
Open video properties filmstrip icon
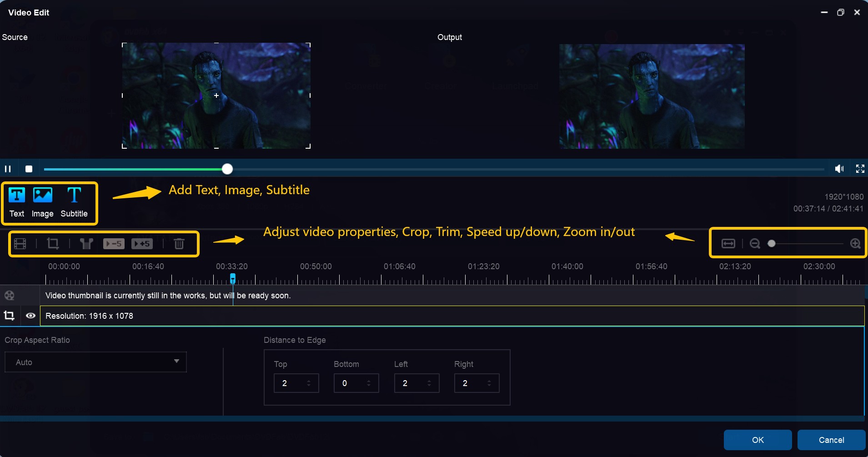tap(20, 244)
